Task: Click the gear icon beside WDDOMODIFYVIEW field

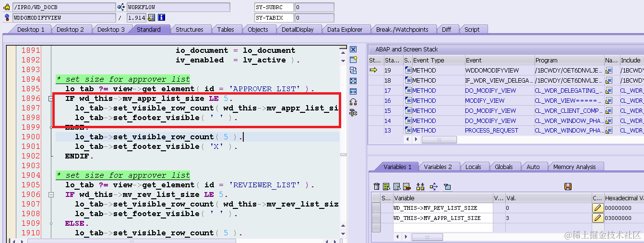Action: [7, 18]
